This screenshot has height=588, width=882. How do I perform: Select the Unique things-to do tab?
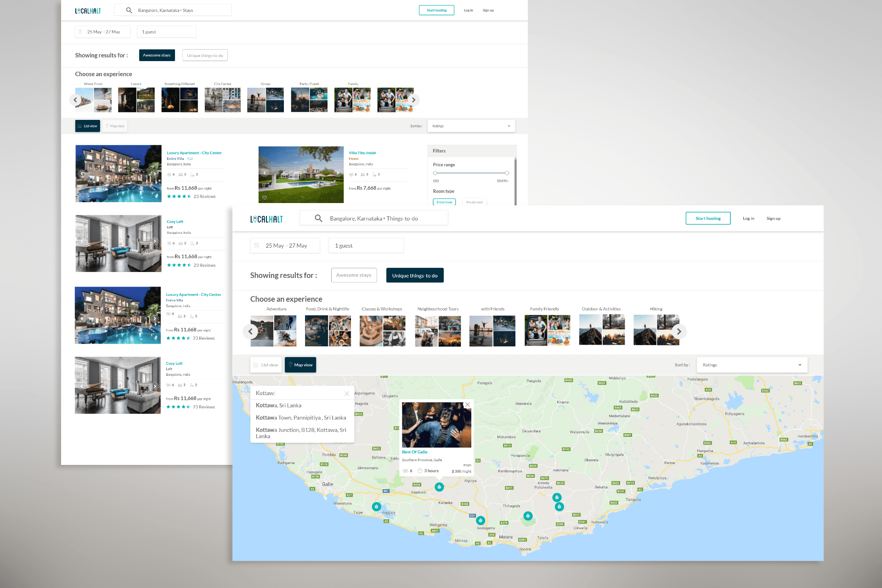(415, 276)
